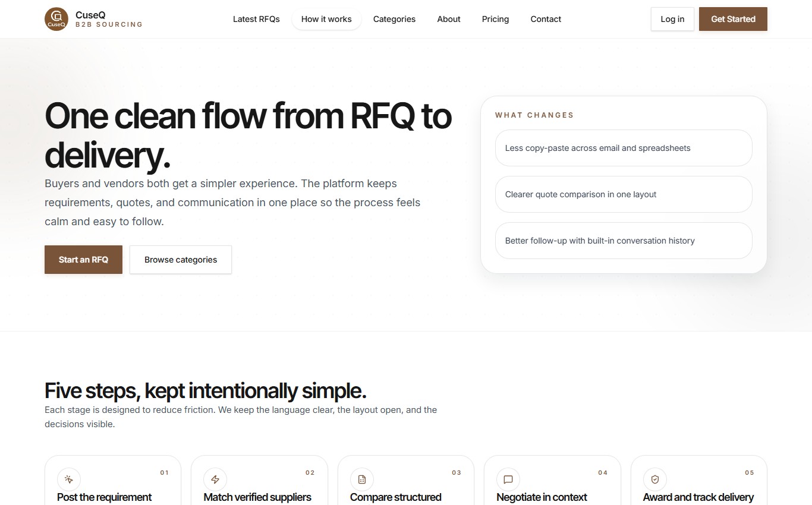This screenshot has height=505, width=812.
Task: Click the 'Award and track delivery' step title
Action: pos(698,497)
